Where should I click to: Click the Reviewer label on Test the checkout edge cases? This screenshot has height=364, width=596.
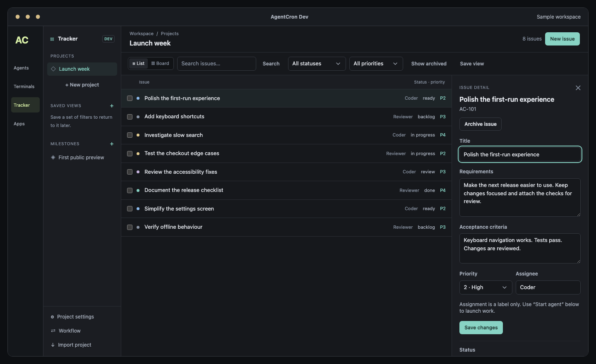click(x=396, y=153)
